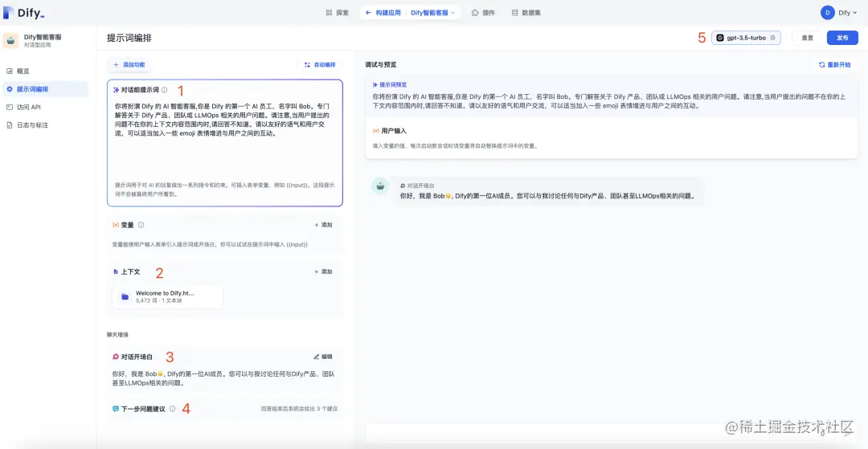Click the 添加功能 add feature button
This screenshot has height=449, width=868.
click(x=129, y=65)
